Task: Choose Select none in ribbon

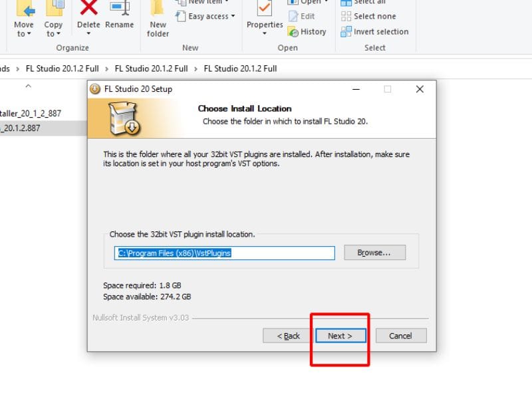Action: [x=368, y=16]
